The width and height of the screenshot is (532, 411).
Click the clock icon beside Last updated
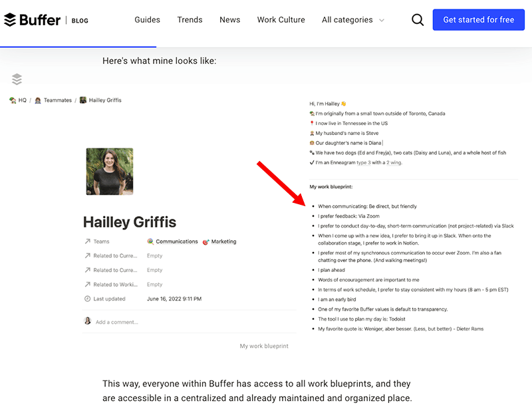87,299
